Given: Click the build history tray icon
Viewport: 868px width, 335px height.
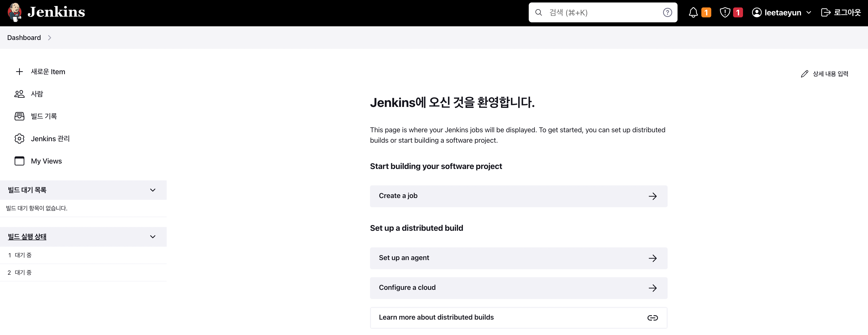Looking at the screenshot, I should tap(20, 116).
